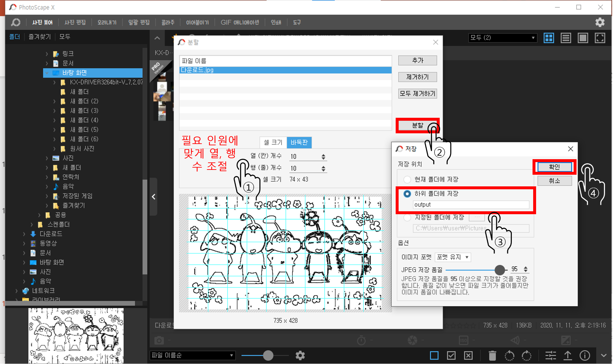Viewport: 616px width, 364px height.
Task: Open 콜라주 tab
Action: pos(168,22)
